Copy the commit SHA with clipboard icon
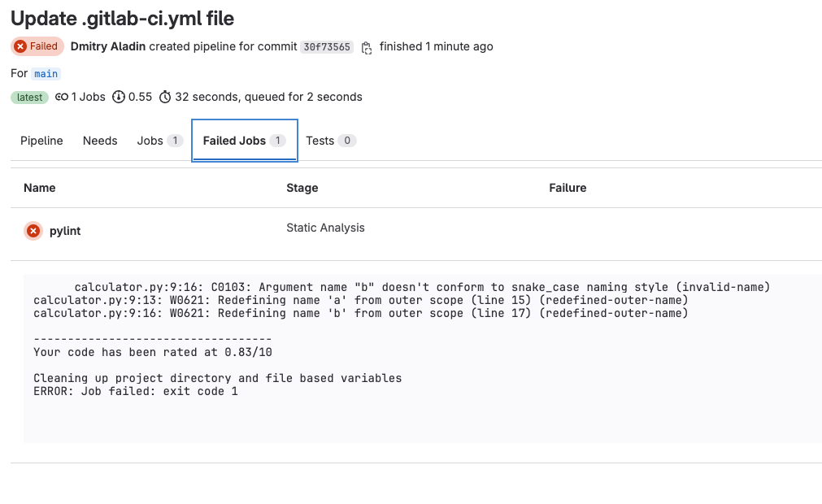Image resolution: width=822 pixels, height=504 pixels. point(367,47)
